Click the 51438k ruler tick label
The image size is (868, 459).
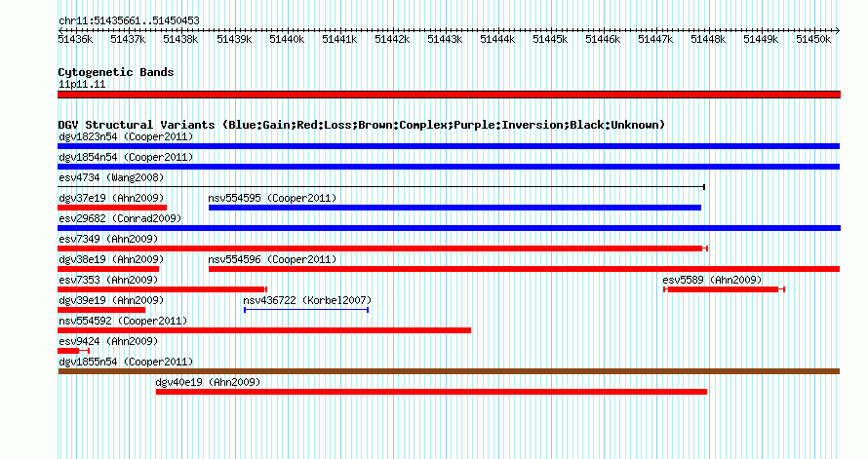[180, 39]
